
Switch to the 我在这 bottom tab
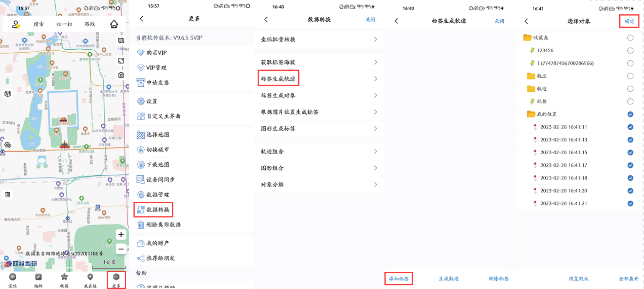(x=90, y=280)
